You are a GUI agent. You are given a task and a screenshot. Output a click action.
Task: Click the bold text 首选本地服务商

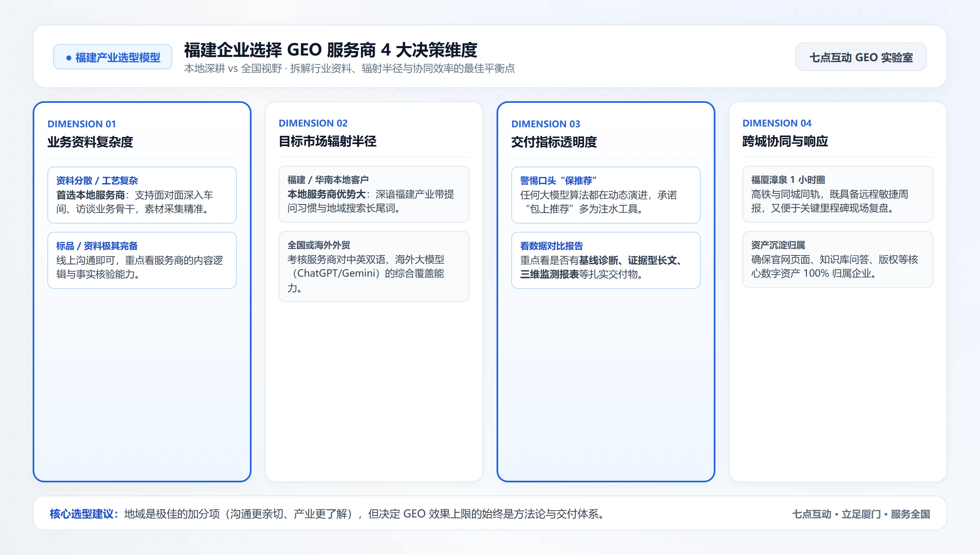[x=91, y=195]
